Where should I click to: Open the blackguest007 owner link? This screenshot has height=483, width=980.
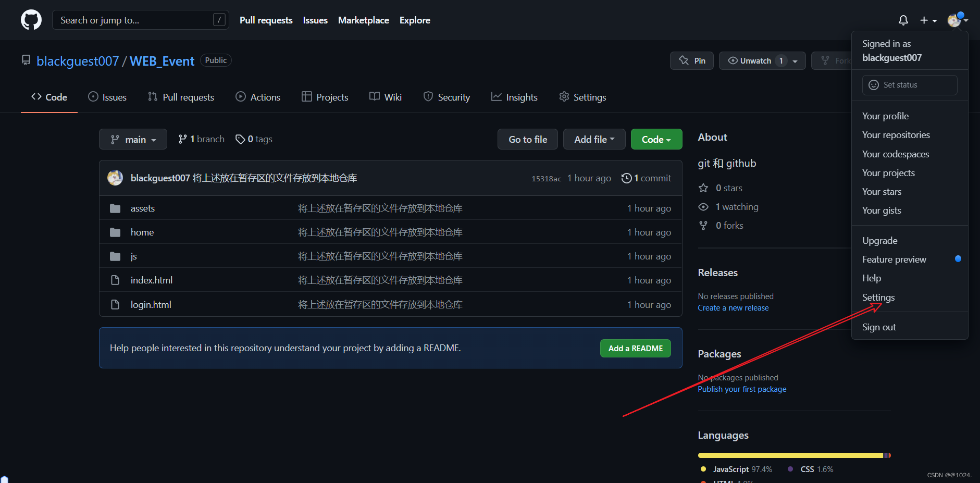coord(78,61)
